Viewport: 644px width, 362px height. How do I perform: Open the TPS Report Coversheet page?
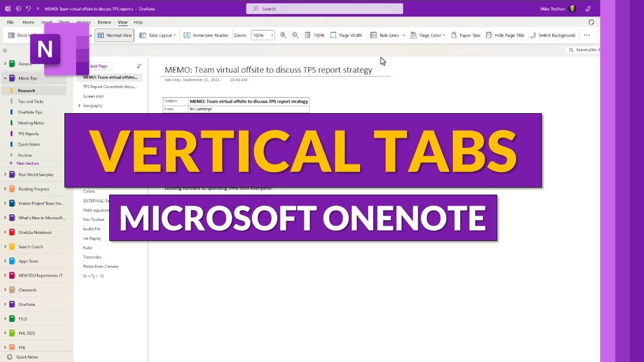point(110,86)
